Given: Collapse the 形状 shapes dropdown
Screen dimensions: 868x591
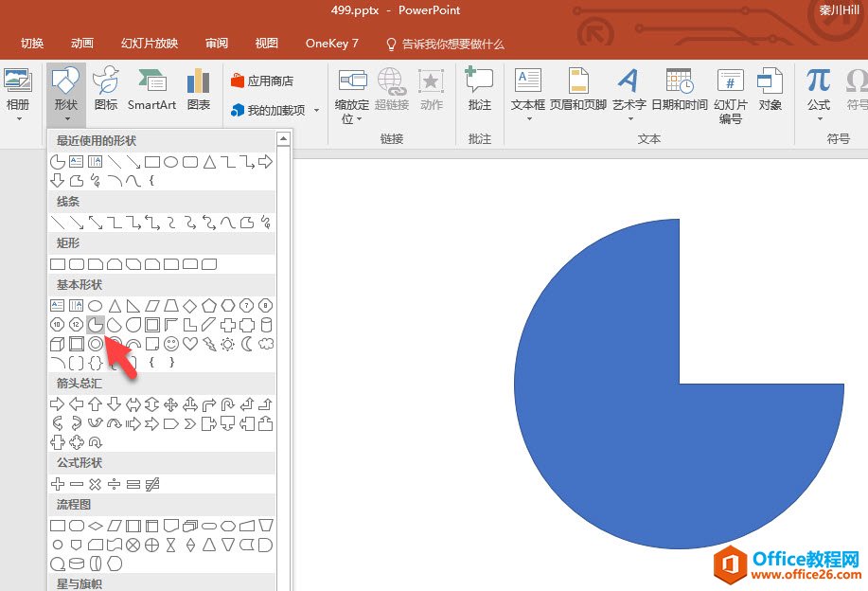Looking at the screenshot, I should click(65, 95).
